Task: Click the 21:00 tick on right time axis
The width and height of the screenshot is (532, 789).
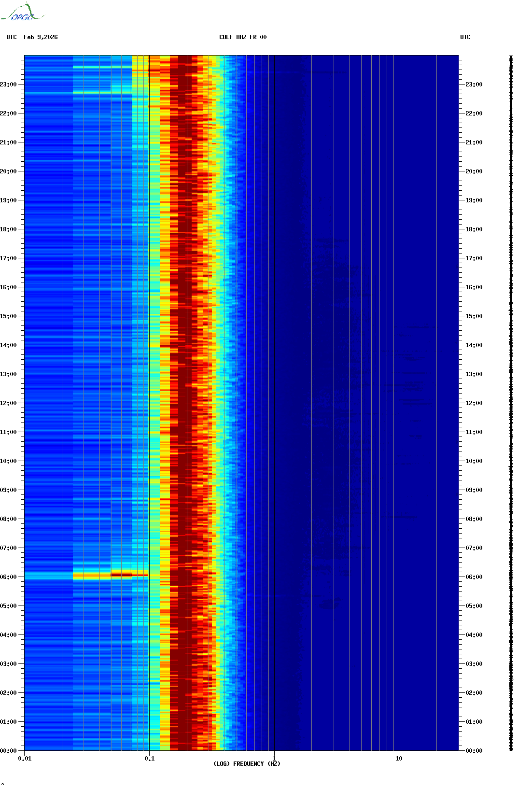Action: (x=473, y=142)
